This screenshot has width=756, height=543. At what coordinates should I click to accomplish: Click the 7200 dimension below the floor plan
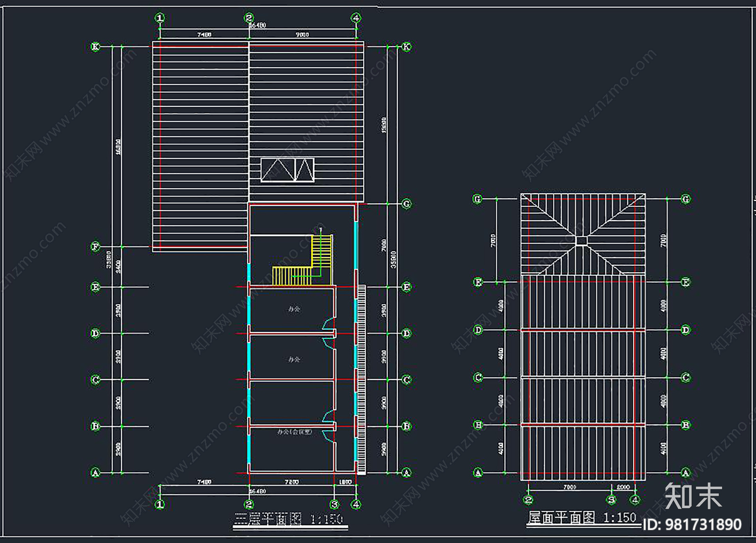(292, 482)
